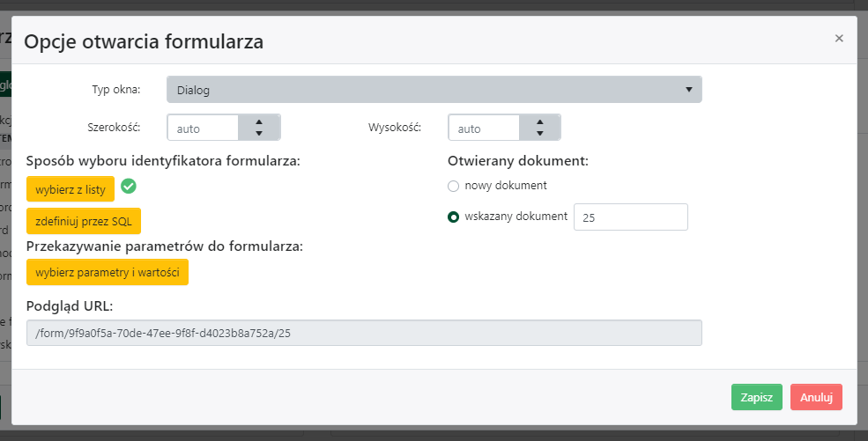The width and height of the screenshot is (868, 441).
Task: Click the document number field showing 25
Action: coord(630,217)
